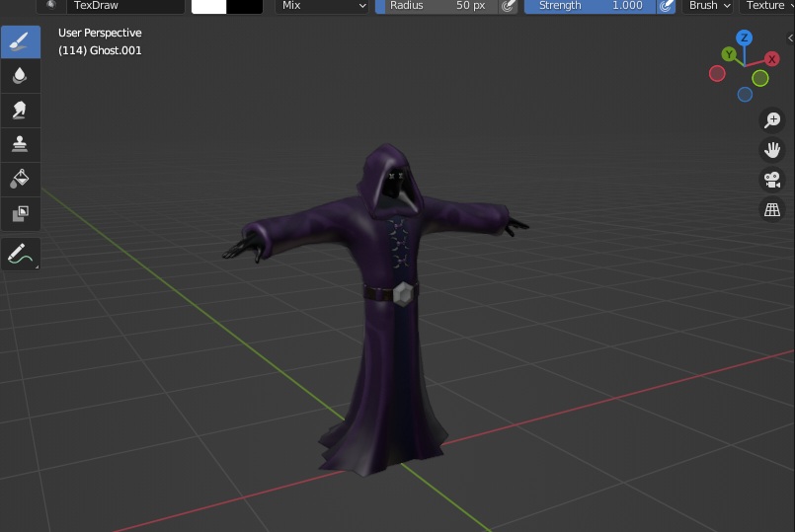
Task: Click the brush preview icon beside TexDraw
Action: point(51,6)
